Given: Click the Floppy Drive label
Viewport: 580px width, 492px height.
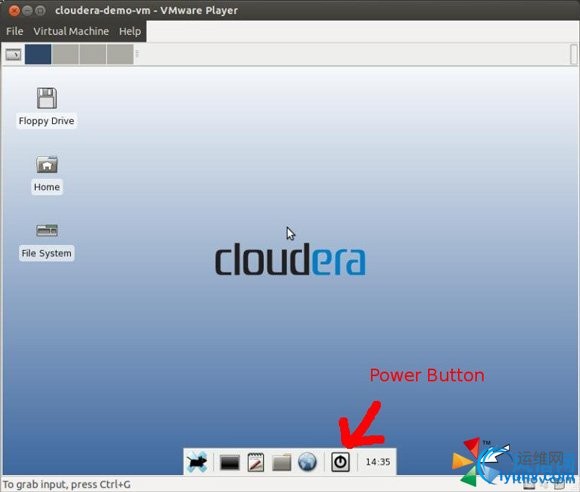Looking at the screenshot, I should [x=47, y=121].
